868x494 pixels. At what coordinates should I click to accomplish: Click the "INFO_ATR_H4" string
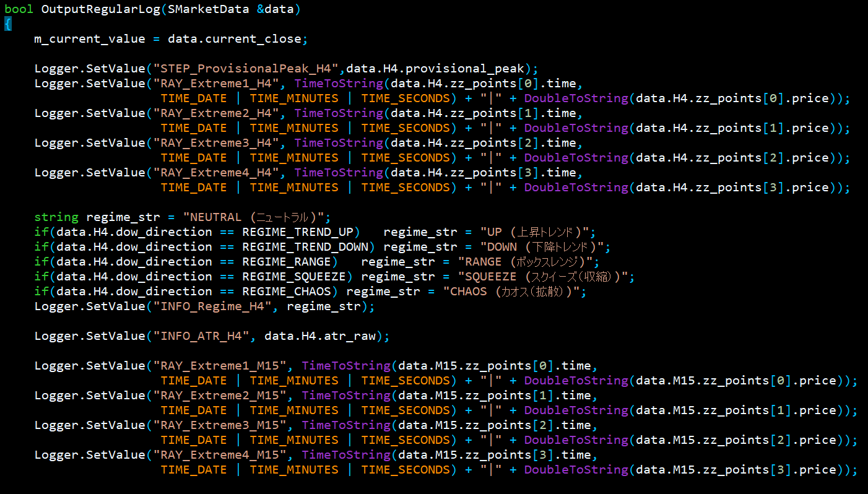coord(201,336)
